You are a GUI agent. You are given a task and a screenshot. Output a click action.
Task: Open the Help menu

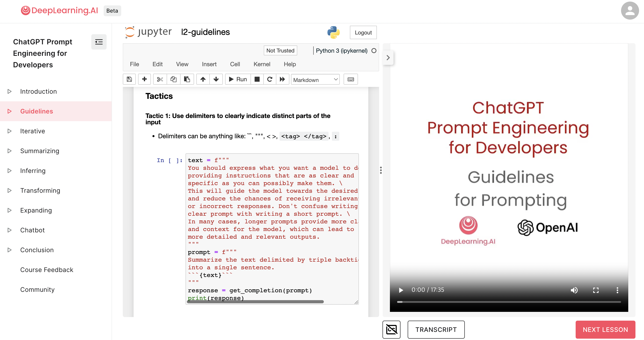coord(289,64)
